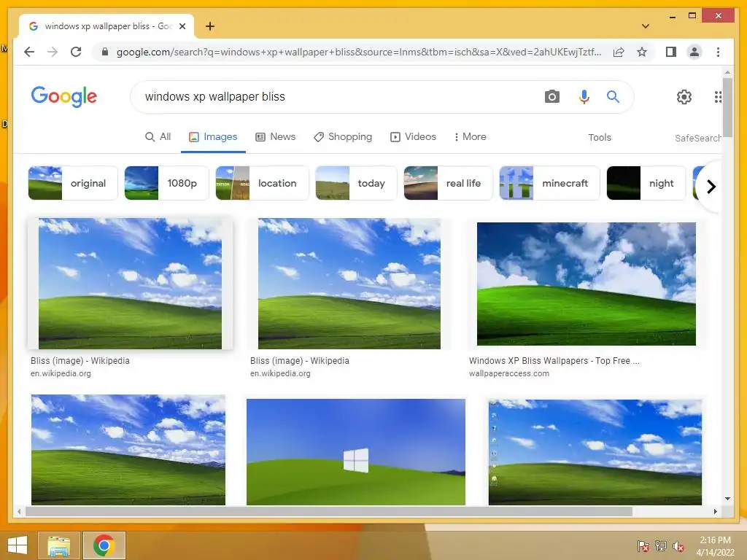
Task: Click the browser forward arrow
Action: point(53,52)
